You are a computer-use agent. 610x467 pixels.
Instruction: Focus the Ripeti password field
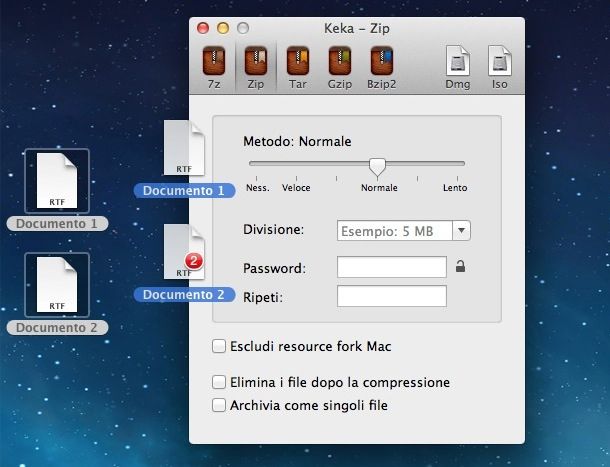392,296
